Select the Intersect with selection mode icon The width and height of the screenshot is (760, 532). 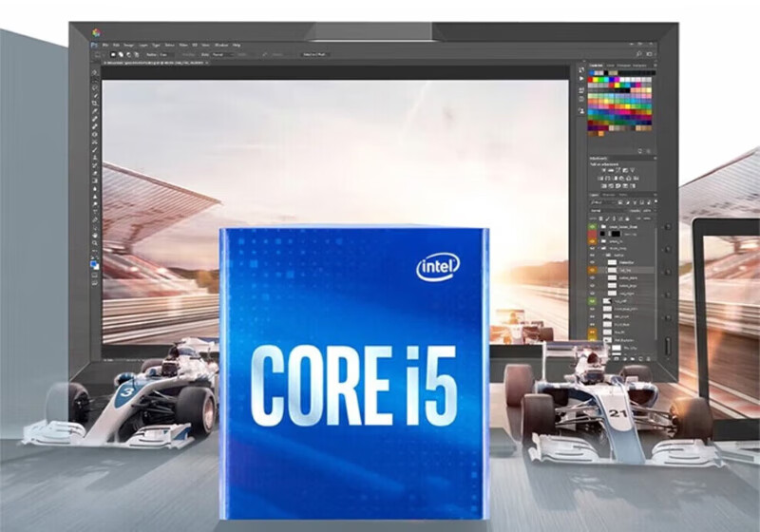[x=137, y=54]
